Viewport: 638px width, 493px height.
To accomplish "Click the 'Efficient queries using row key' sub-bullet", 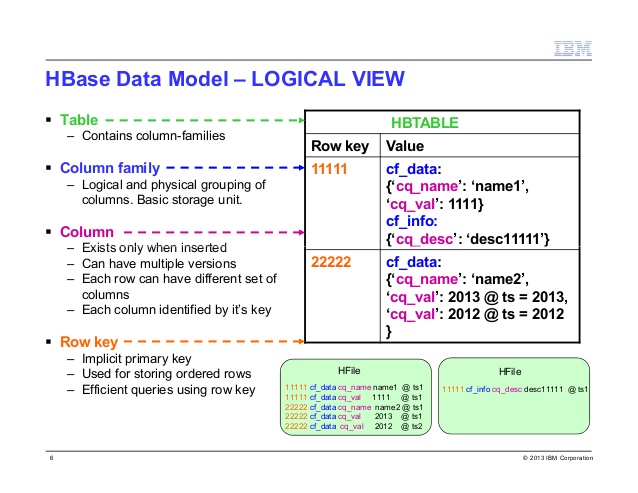I will point(155,388).
